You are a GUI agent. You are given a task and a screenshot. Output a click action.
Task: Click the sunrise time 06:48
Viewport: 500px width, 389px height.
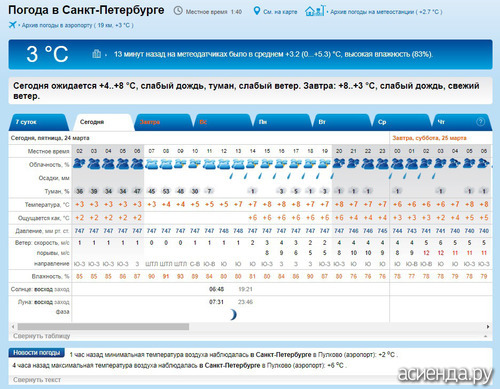[x=216, y=289]
